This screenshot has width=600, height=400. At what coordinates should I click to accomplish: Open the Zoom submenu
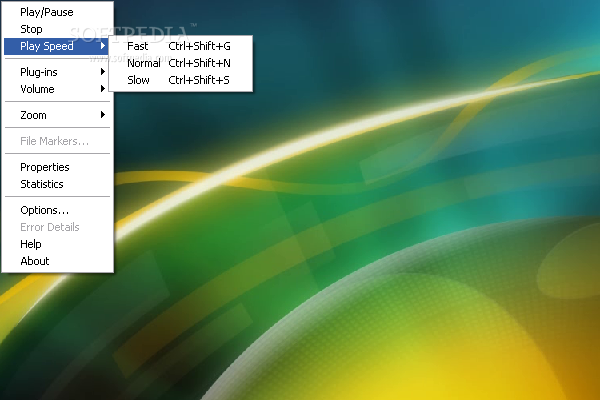point(57,115)
